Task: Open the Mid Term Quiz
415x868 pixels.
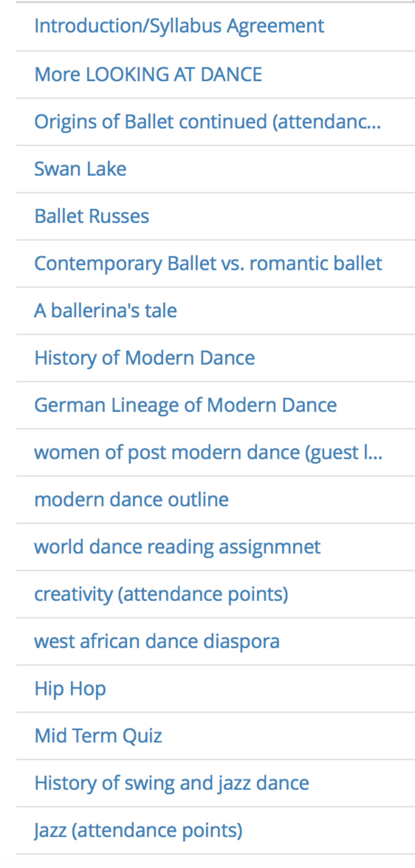Action: pyautogui.click(x=98, y=736)
